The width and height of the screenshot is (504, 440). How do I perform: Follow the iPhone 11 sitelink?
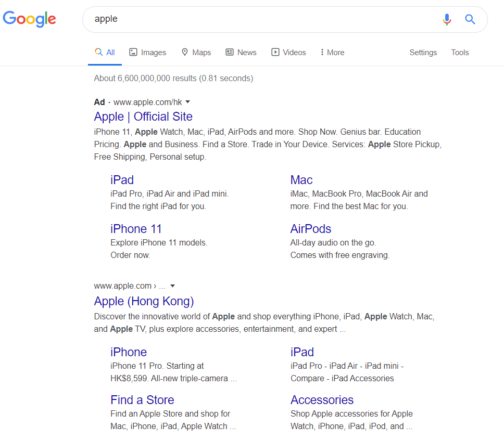coord(136,229)
